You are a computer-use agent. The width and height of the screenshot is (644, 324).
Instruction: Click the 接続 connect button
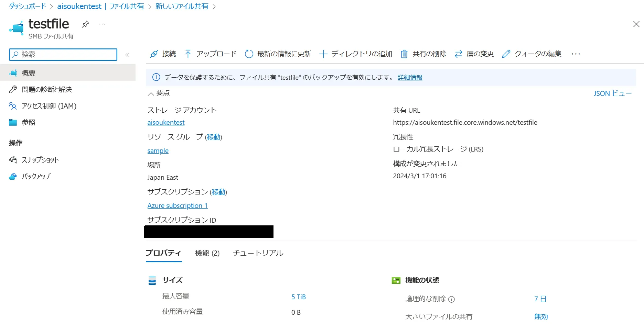pos(163,54)
